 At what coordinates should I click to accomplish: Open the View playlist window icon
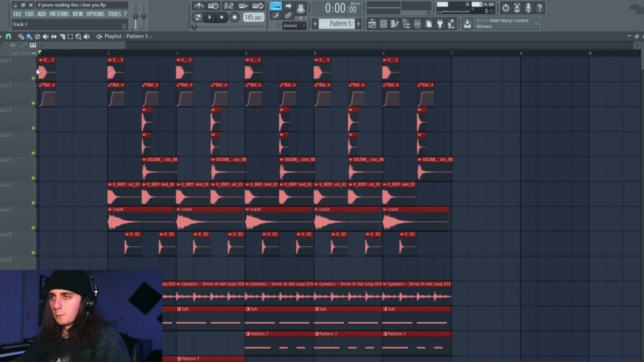click(x=372, y=24)
